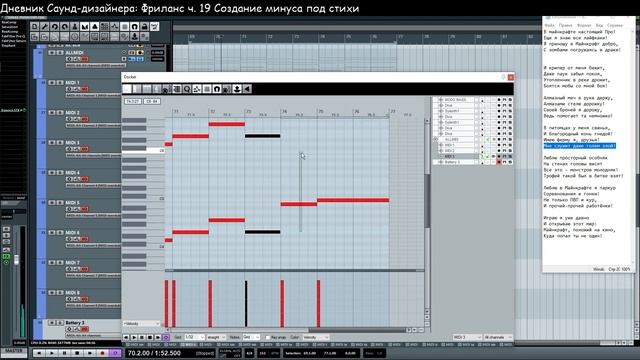
Task: Click Play in the main transport bar
Action: coord(51,353)
